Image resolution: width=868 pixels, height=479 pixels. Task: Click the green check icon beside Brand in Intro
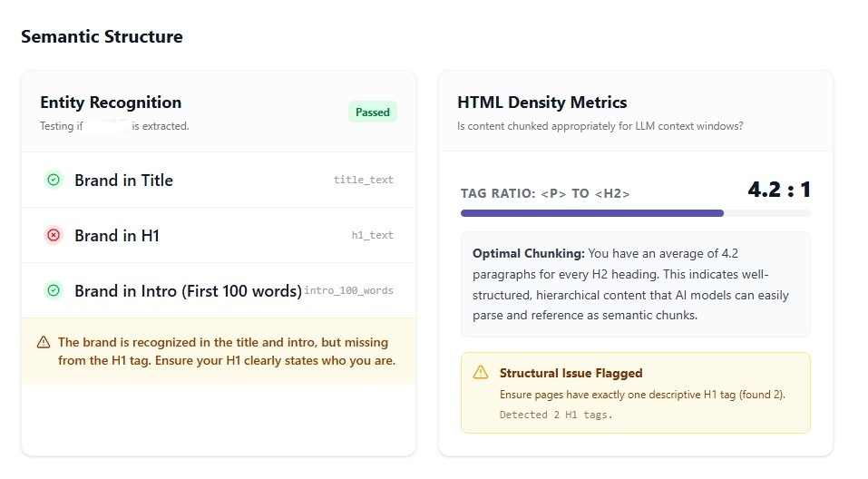tap(54, 290)
